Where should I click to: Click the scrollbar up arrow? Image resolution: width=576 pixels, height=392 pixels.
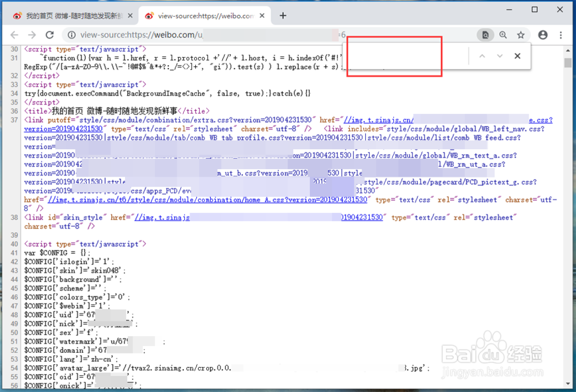coord(568,51)
